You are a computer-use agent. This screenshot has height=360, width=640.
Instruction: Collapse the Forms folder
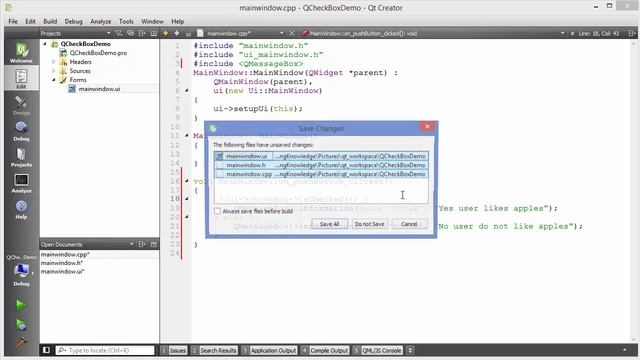tap(53, 80)
